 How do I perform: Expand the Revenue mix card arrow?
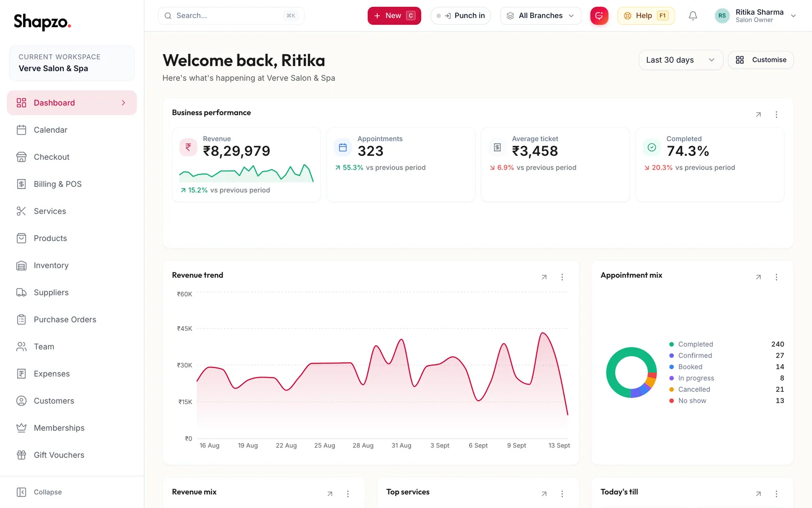330,494
